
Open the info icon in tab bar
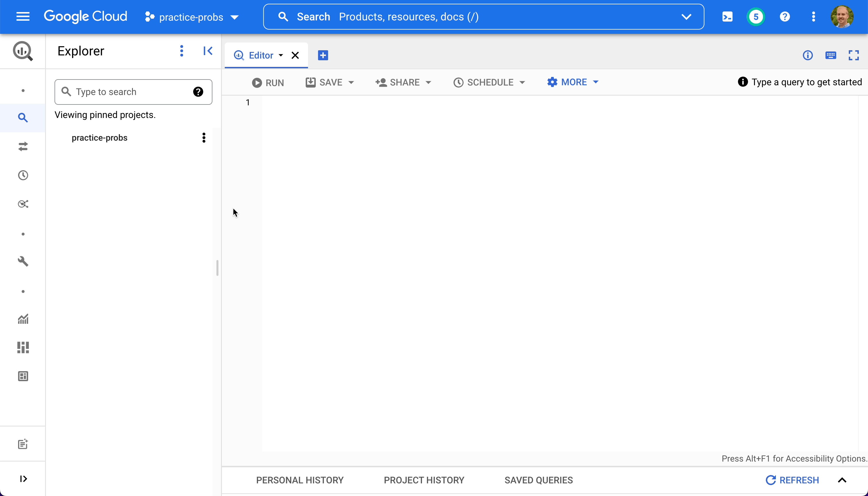(808, 55)
